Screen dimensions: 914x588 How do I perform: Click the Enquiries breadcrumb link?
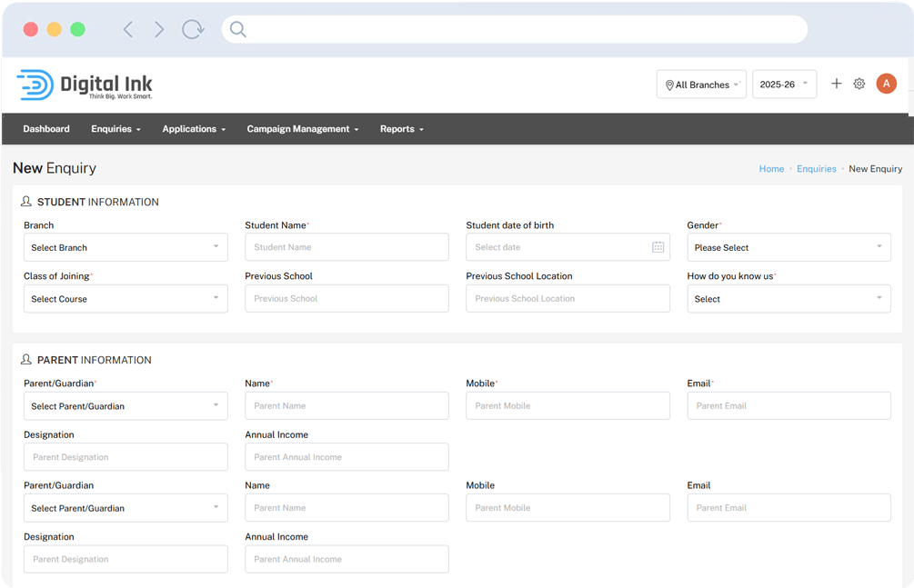point(816,169)
